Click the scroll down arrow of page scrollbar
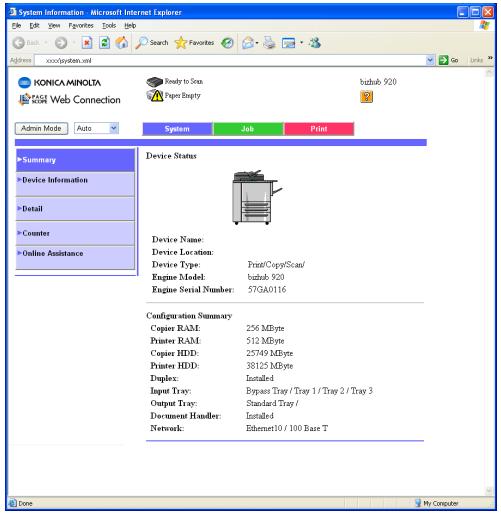501x515 pixels. (489, 490)
